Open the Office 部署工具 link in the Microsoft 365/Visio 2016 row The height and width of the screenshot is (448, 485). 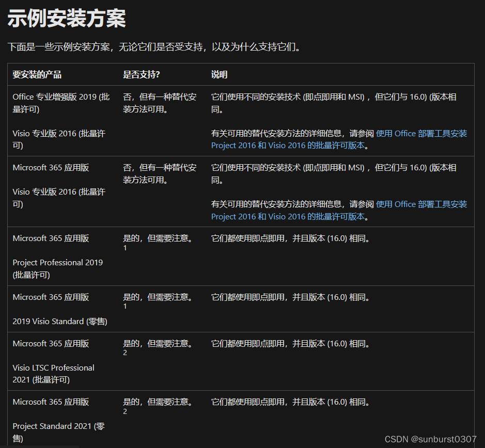[339, 210]
